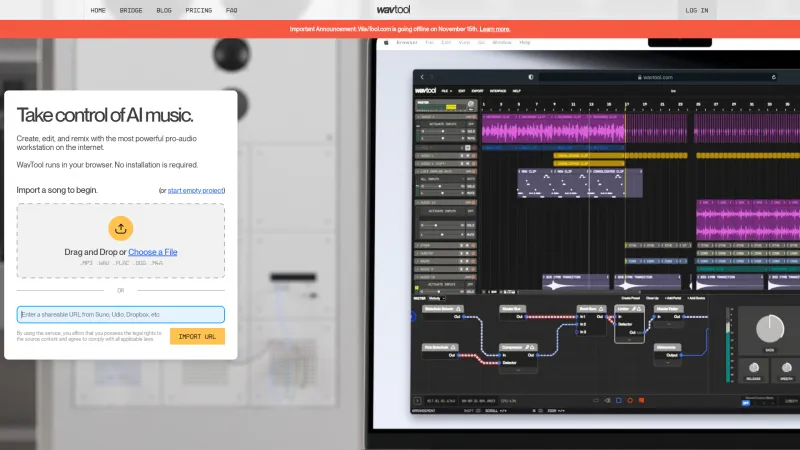Click HOME in the top navigation
Viewport: 800px width, 450px height.
98,10
